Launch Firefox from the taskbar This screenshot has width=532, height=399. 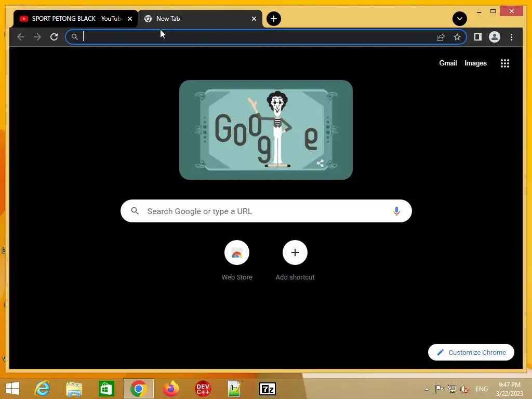[170, 389]
